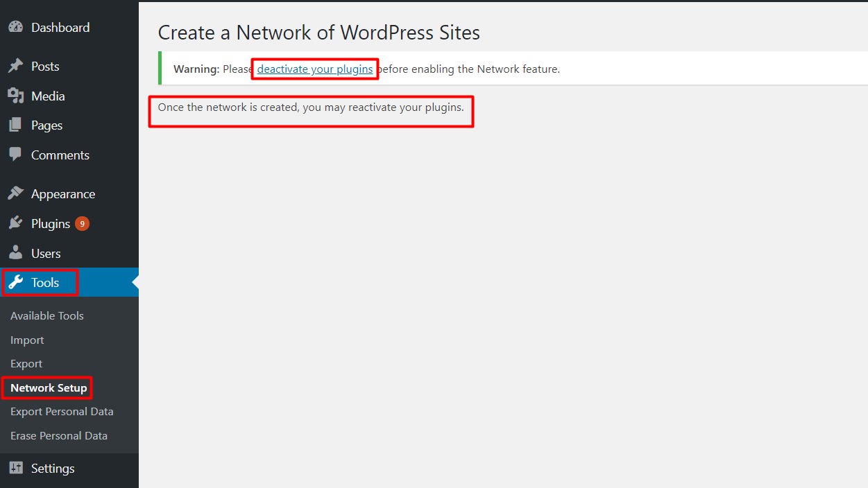Open Export Personal Data submenu item
The image size is (868, 488).
pyautogui.click(x=62, y=411)
